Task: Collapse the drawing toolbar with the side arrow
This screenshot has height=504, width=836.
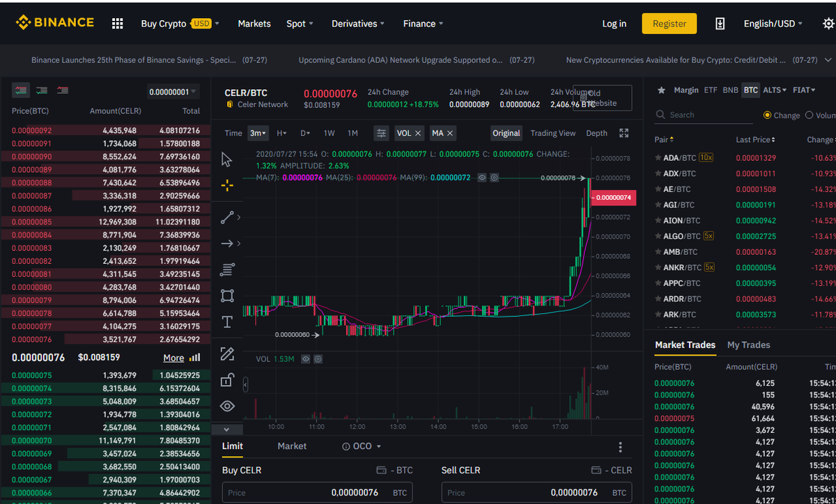Action: [x=245, y=384]
